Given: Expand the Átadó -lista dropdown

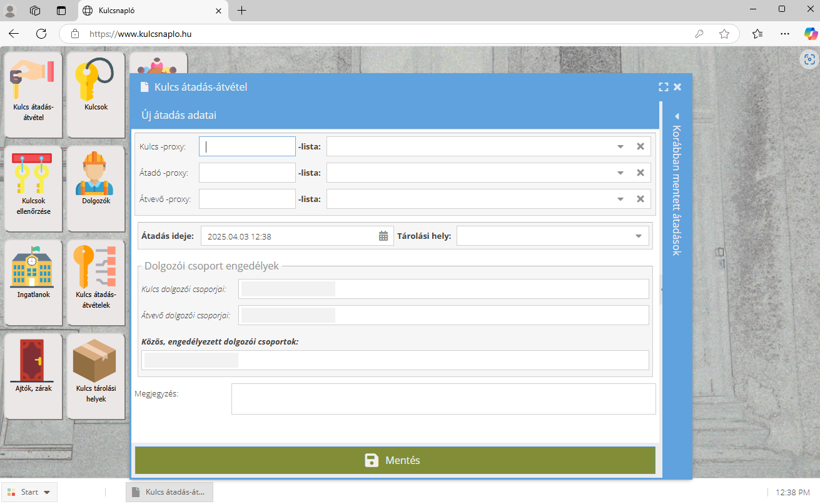Looking at the screenshot, I should 620,173.
